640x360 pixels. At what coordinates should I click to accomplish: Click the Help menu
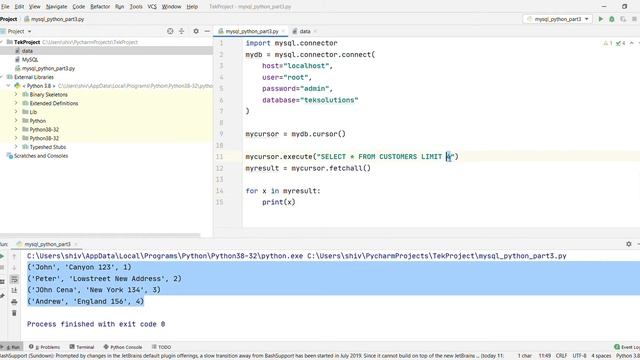[x=192, y=7]
